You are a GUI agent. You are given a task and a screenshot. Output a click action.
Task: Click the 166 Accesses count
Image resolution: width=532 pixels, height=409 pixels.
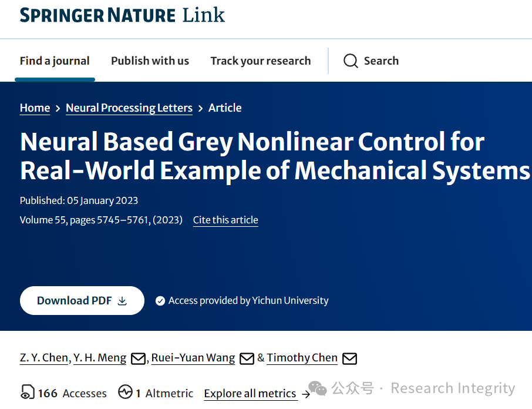72,393
